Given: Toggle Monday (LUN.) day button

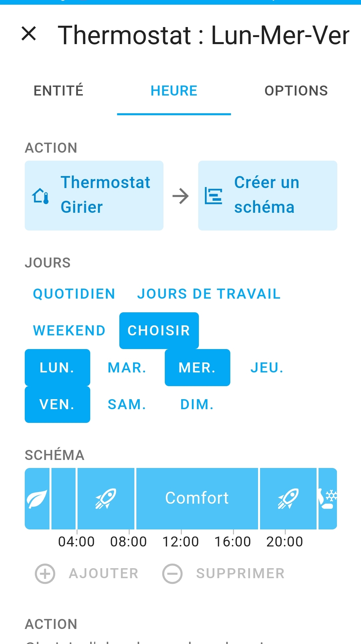Looking at the screenshot, I should (x=57, y=367).
